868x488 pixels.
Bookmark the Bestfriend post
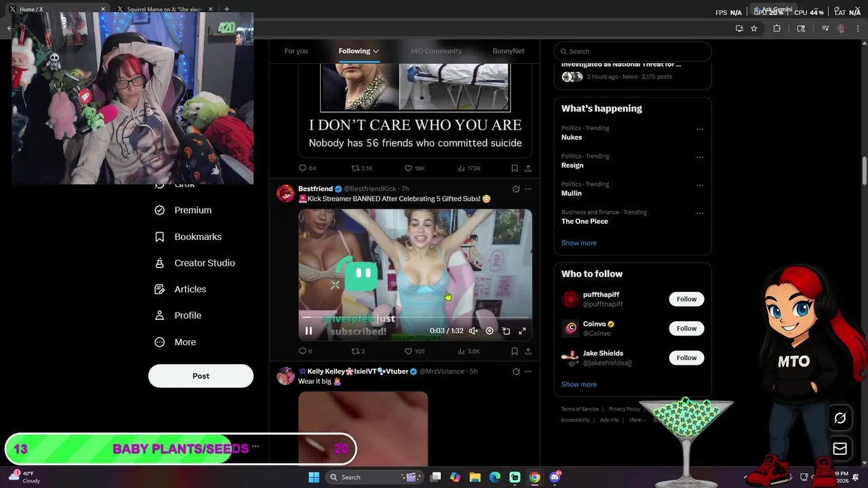click(515, 351)
